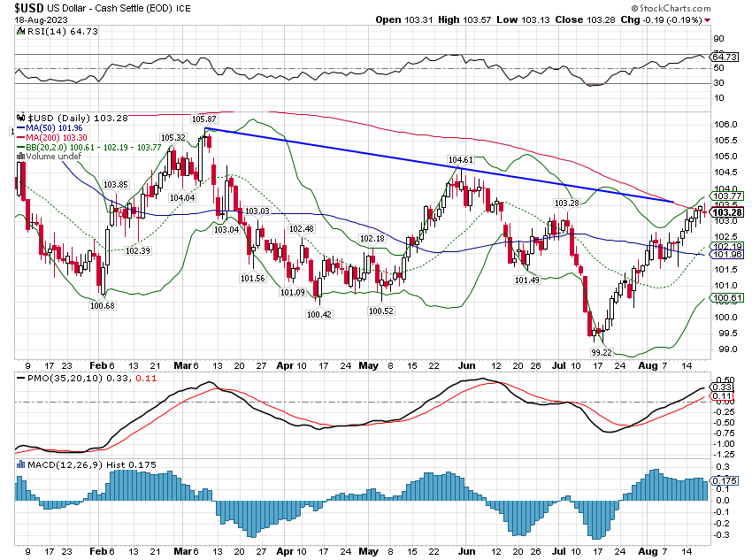Click the blue 101.96 price axis tag

point(727,255)
